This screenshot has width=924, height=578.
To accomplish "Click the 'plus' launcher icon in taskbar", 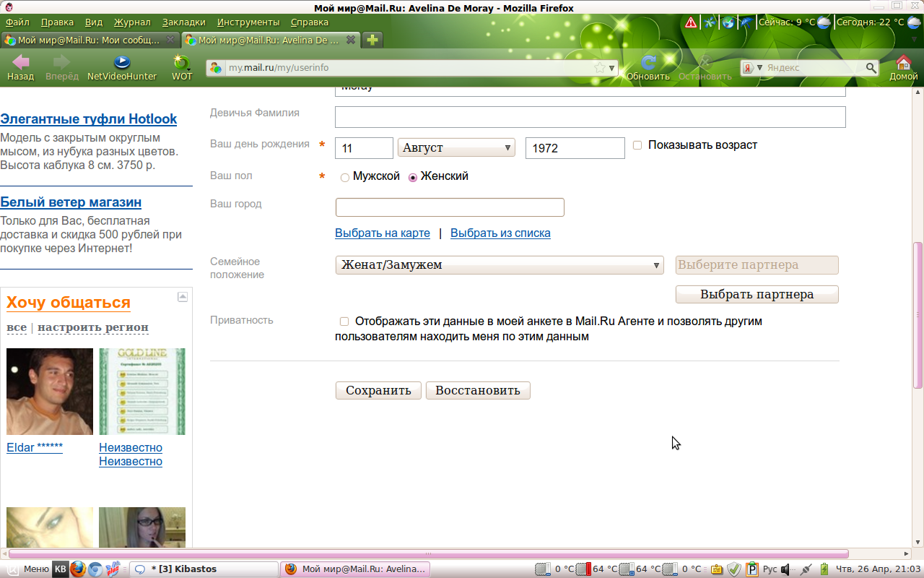I will (113, 569).
